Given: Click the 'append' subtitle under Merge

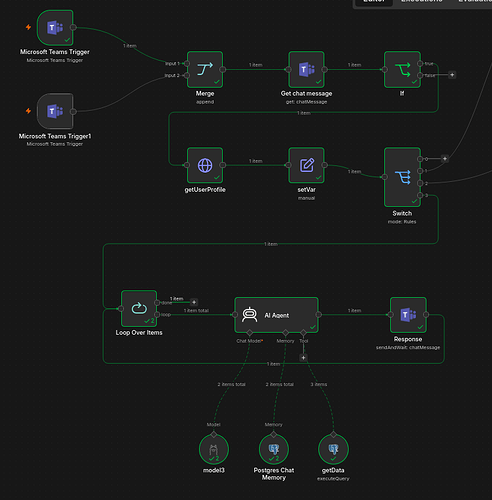Looking at the screenshot, I should tap(205, 102).
